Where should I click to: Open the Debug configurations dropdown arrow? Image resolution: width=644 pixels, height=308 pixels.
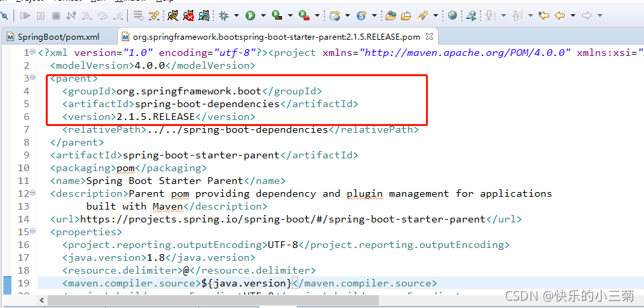(x=237, y=16)
